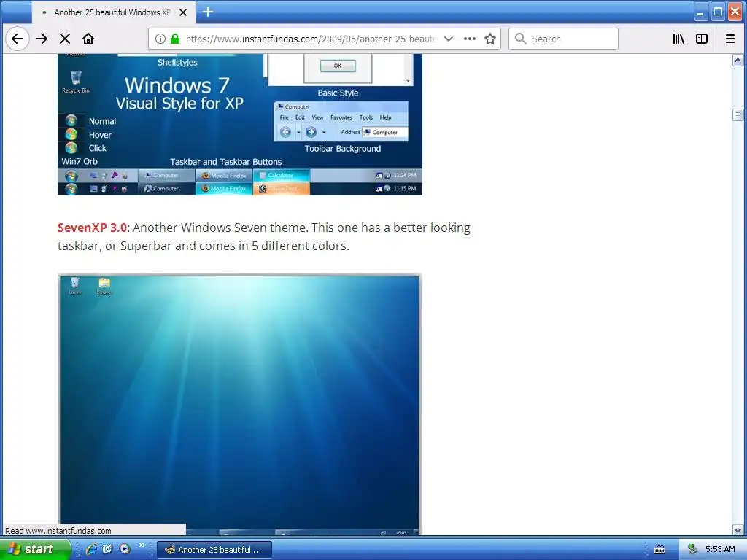Open the on-screen keyboard tray icon

(659, 550)
